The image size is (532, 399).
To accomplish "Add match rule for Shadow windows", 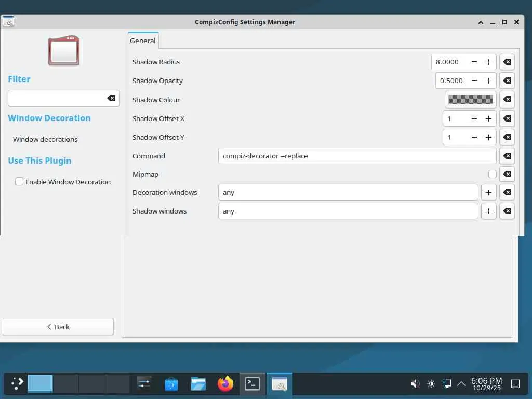I will (x=488, y=211).
